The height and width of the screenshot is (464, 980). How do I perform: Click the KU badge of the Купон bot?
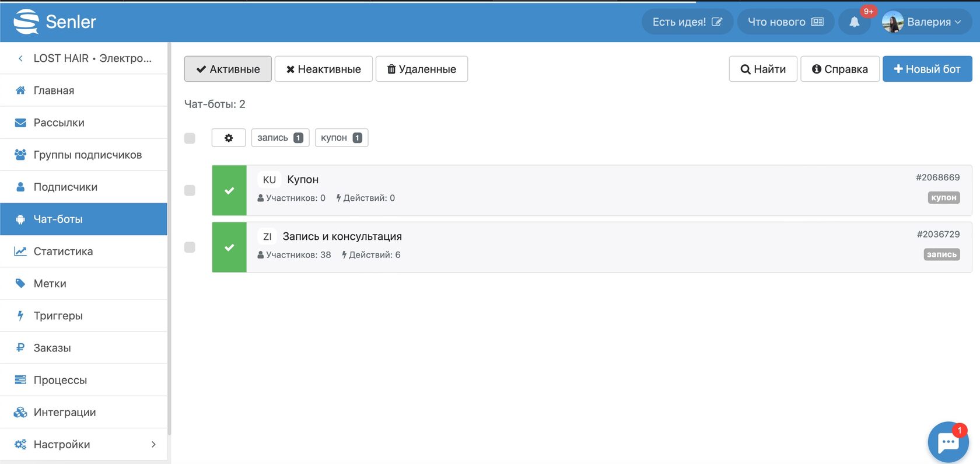coord(269,180)
